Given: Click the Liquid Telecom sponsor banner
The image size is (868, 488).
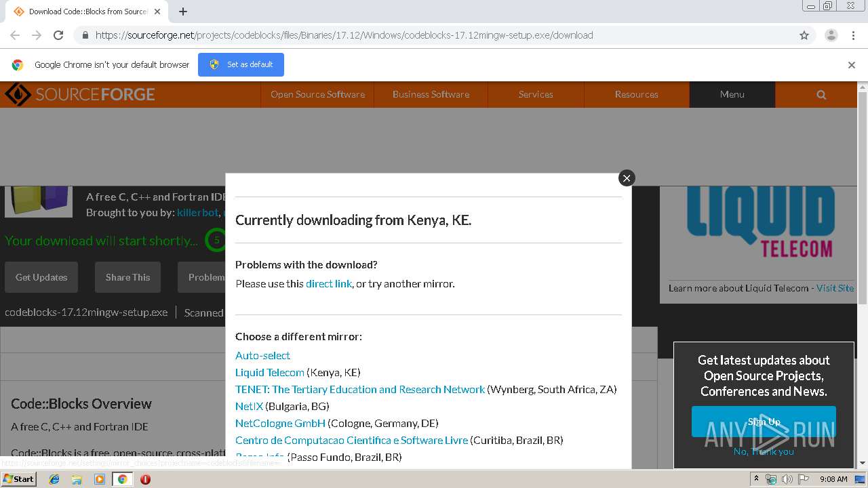Looking at the screenshot, I should coord(760,224).
